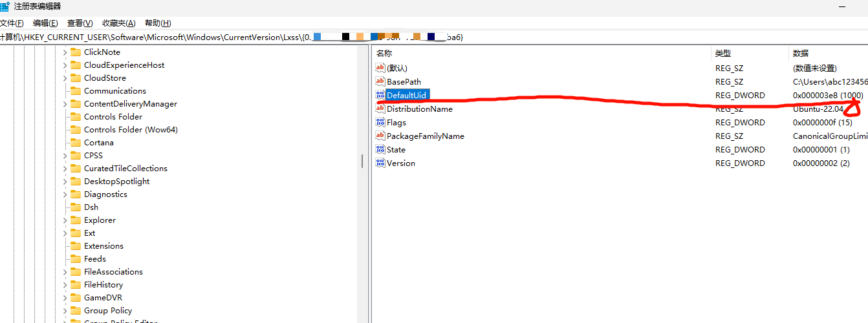Select the Ext folder icon
Viewport: 868px width, 323px height.
click(76, 233)
